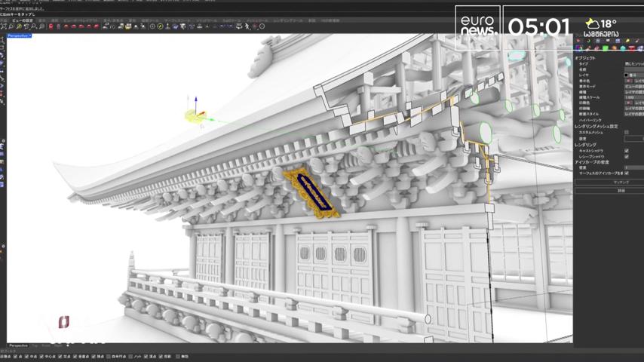The width and height of the screenshot is (644, 362).
Task: Click the last circular icon in the top toolbar
Action: [x=262, y=26]
